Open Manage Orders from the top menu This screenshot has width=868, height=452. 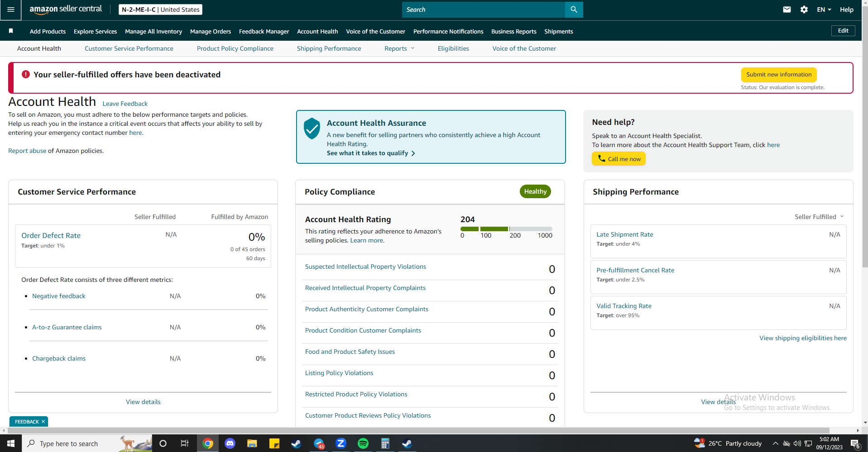pyautogui.click(x=211, y=31)
